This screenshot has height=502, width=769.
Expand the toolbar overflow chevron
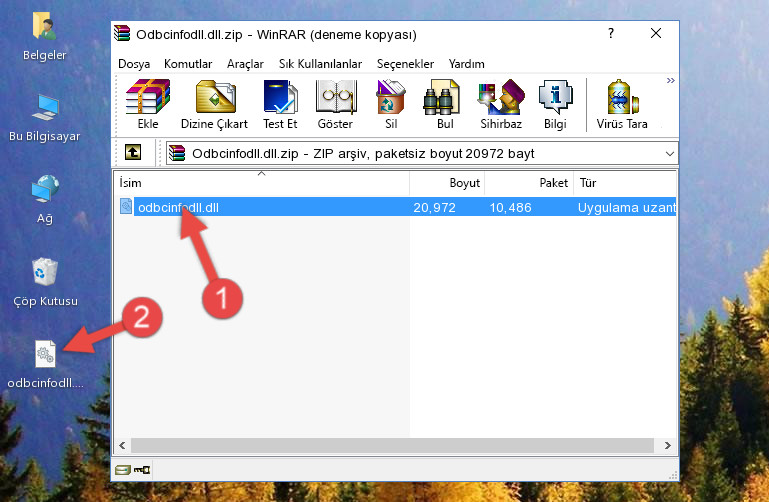point(670,80)
